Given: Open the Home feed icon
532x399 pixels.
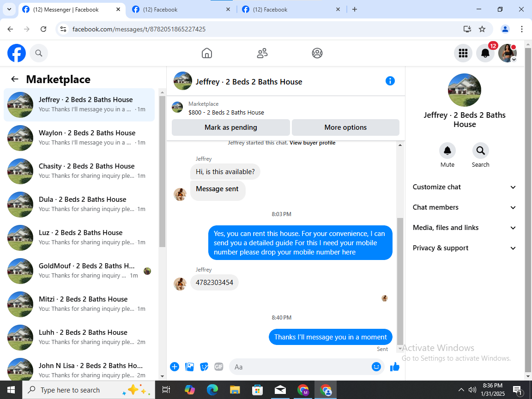Looking at the screenshot, I should click(206, 53).
